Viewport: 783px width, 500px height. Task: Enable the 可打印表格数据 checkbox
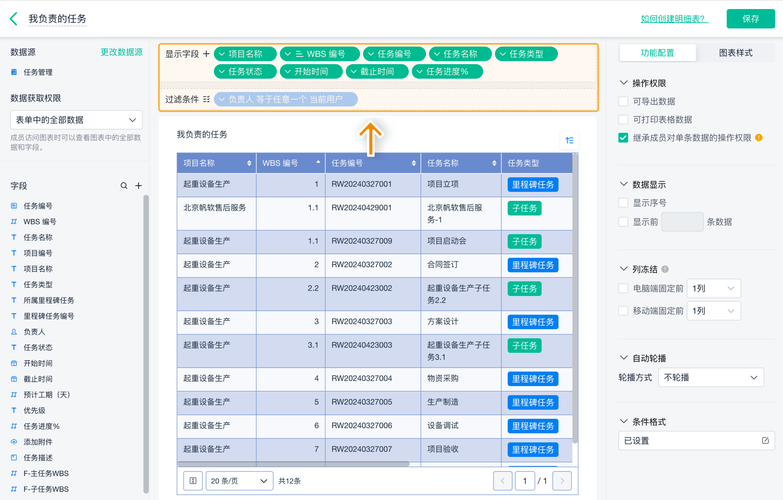click(623, 119)
